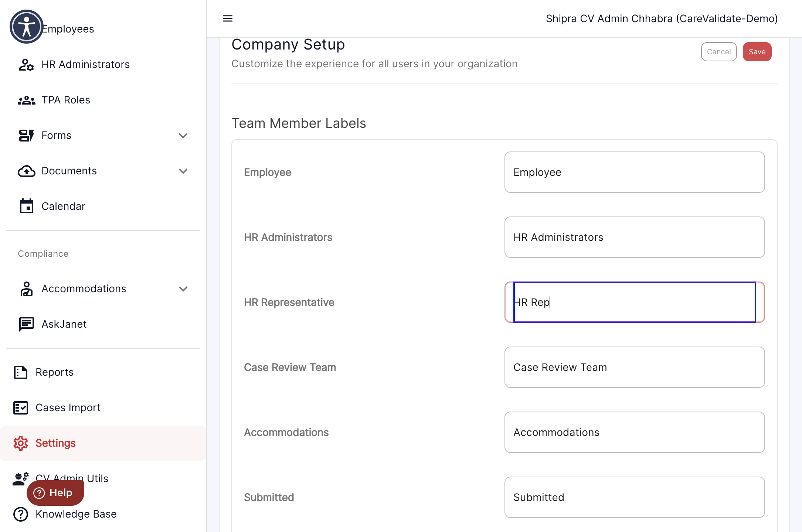Click the Calendar icon in sidebar
The width and height of the screenshot is (802, 532).
click(26, 206)
